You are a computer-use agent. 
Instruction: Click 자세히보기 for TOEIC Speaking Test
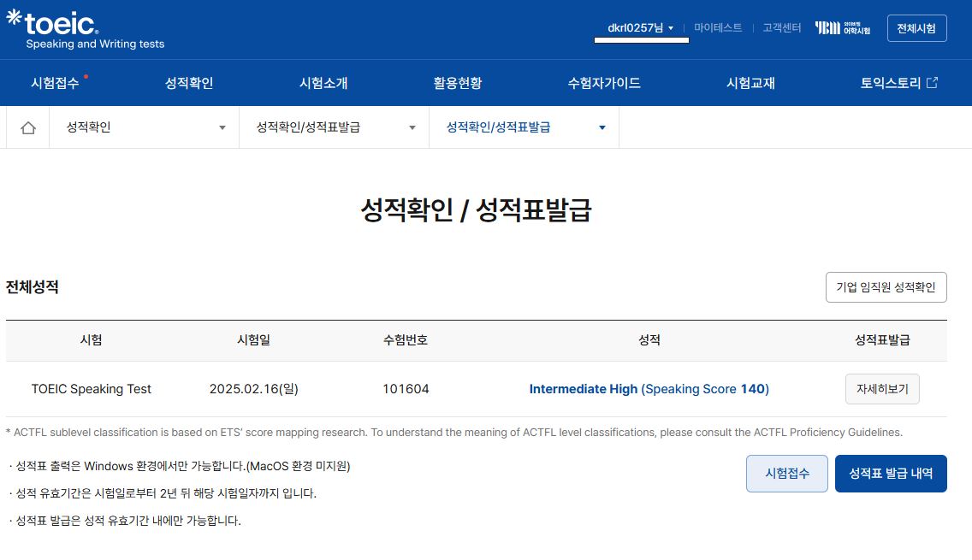[x=882, y=389]
